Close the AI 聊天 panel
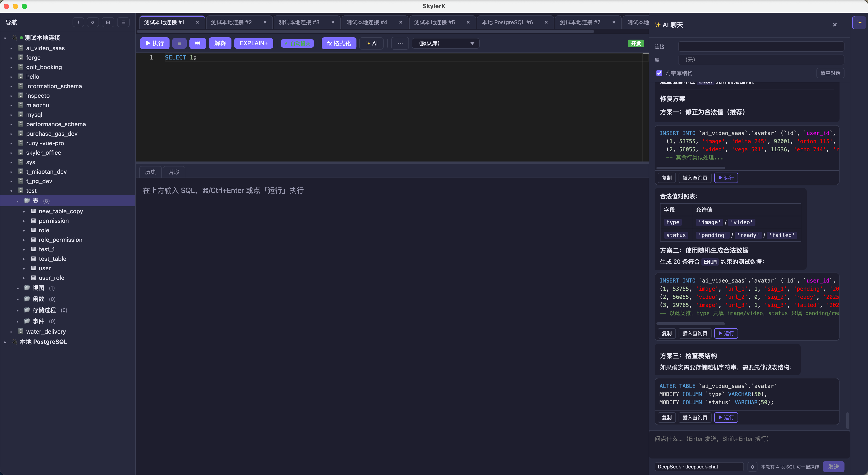This screenshot has height=475, width=868. coord(835,25)
